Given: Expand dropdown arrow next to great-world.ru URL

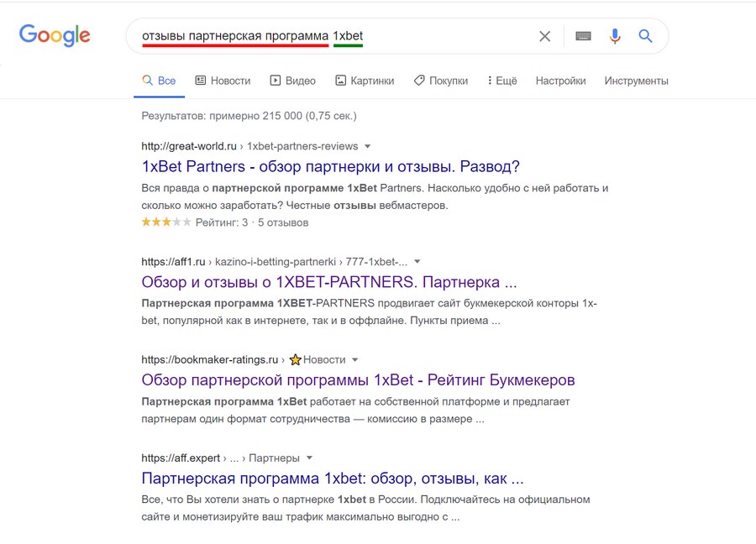Looking at the screenshot, I should pyautogui.click(x=367, y=146).
